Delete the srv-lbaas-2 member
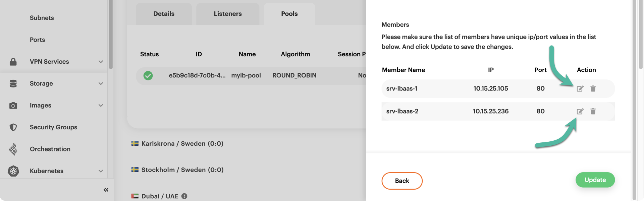This screenshot has width=644, height=201. (593, 112)
